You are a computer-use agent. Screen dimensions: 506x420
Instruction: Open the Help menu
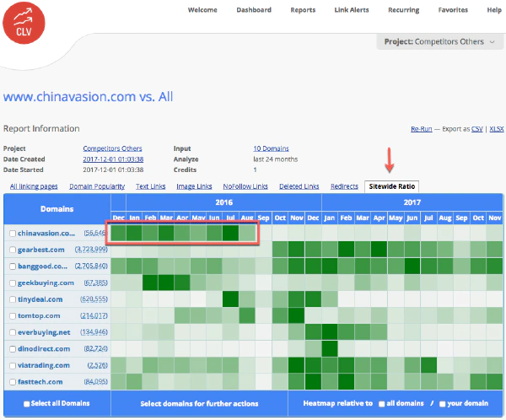[494, 10]
